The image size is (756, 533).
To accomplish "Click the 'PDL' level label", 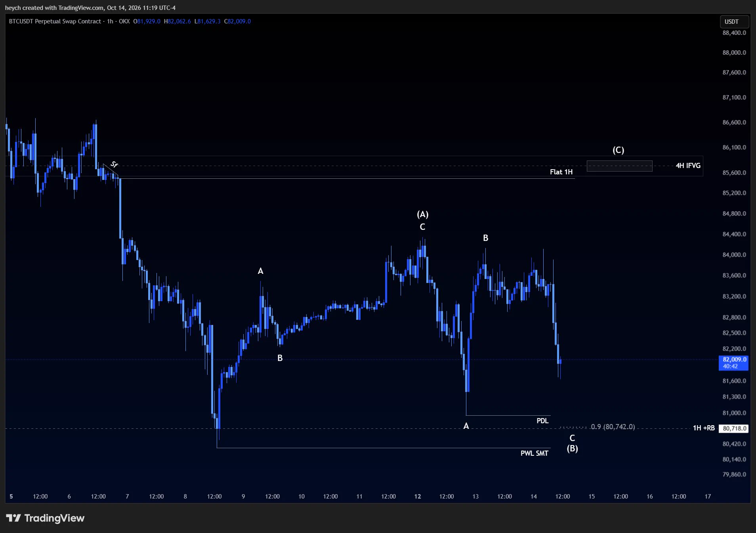I will pos(542,421).
